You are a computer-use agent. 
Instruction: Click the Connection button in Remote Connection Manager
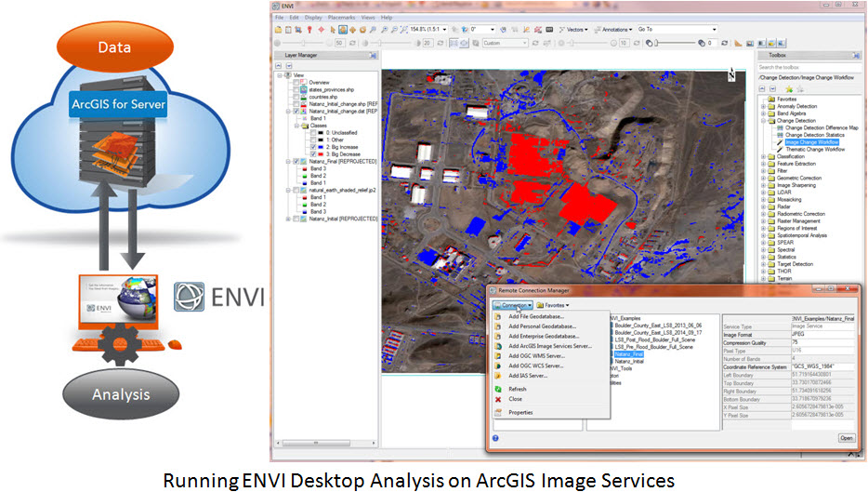(x=513, y=304)
